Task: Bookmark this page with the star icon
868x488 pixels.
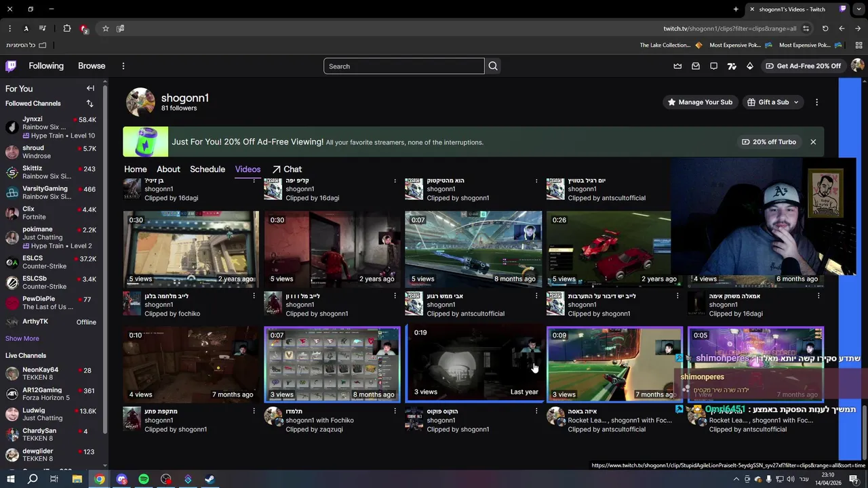Action: point(106,28)
